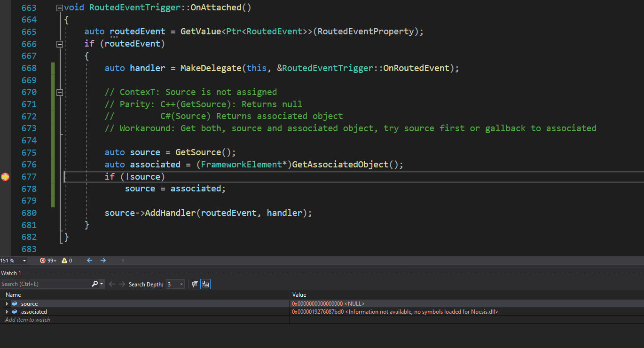The width and height of the screenshot is (644, 348).
Task: Focus the Watch 1 search box
Action: (46, 284)
